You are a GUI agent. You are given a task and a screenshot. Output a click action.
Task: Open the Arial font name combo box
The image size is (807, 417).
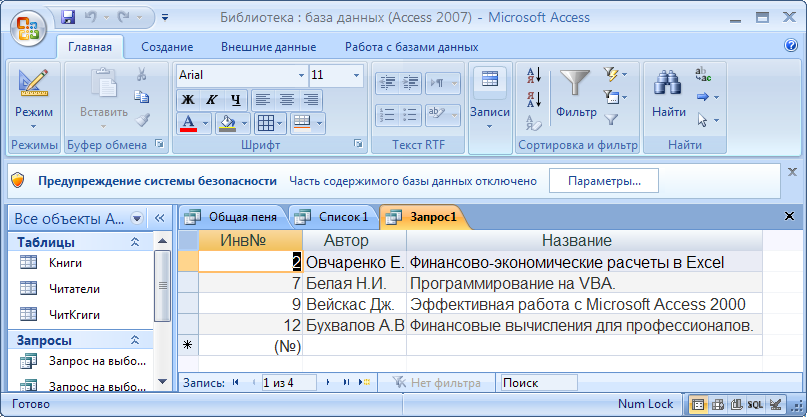pos(242,75)
